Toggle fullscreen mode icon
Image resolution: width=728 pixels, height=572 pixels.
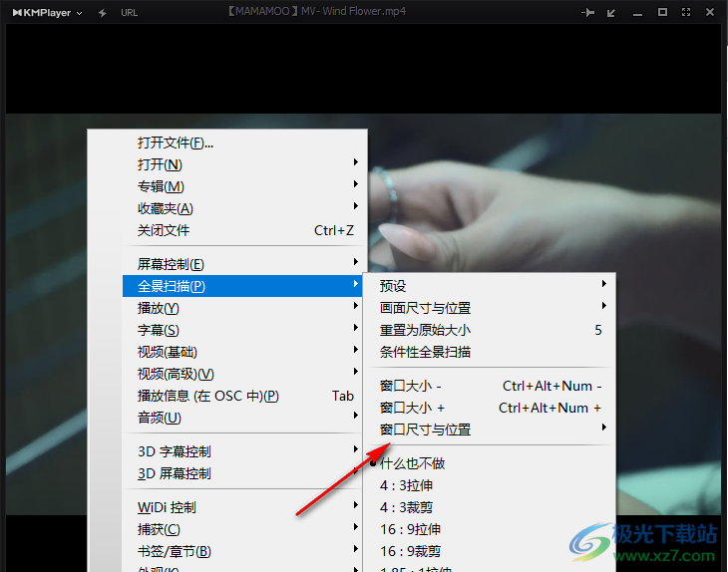click(x=686, y=13)
